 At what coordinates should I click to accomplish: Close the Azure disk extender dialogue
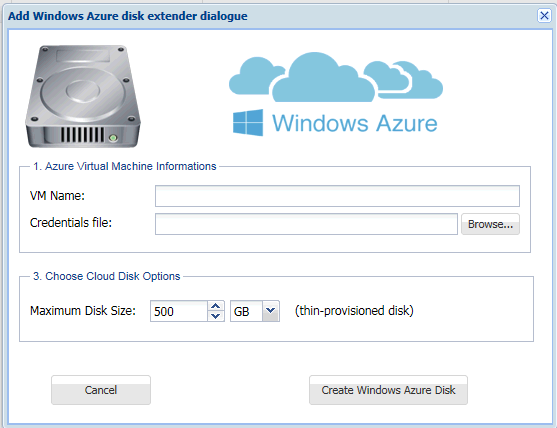pyautogui.click(x=544, y=16)
